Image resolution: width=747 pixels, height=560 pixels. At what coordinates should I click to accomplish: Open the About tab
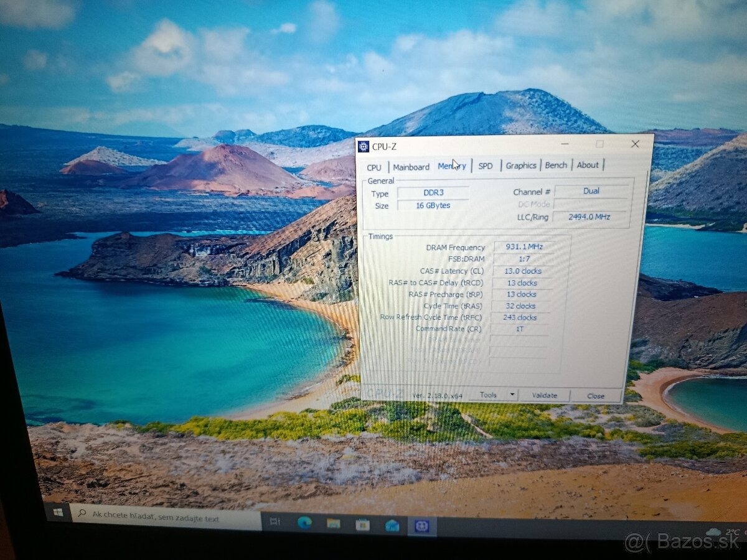tap(588, 164)
